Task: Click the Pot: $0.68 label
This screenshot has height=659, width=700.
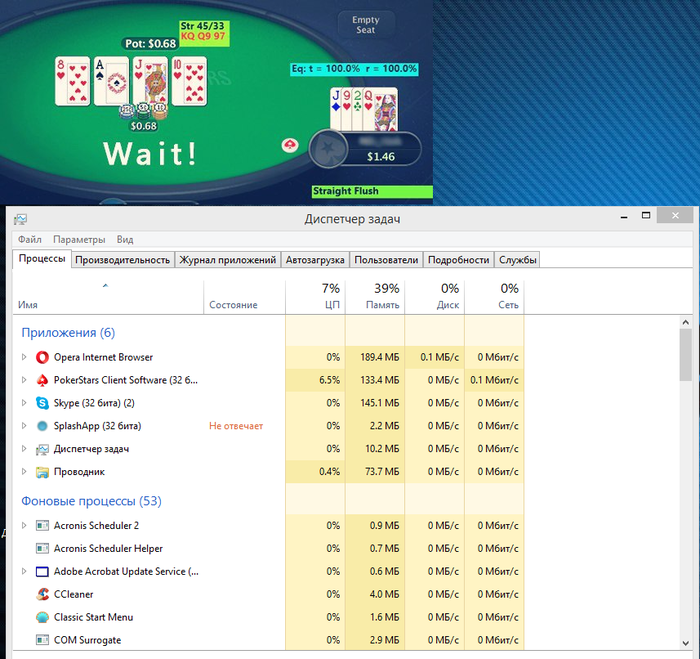Action: click(150, 43)
